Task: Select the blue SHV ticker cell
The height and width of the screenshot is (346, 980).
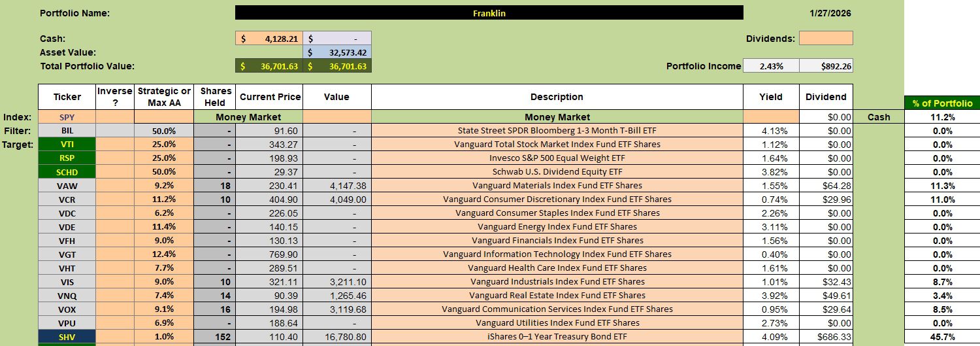Action: tap(67, 337)
